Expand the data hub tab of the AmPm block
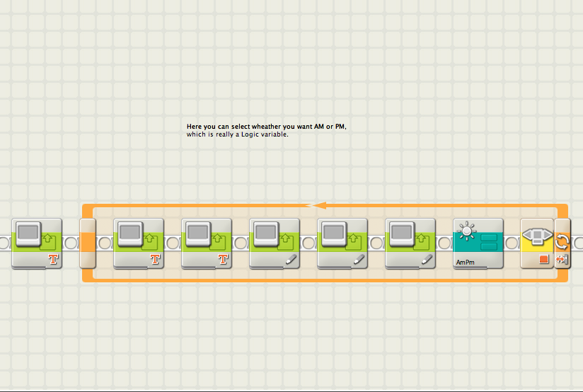Image resolution: width=583 pixels, height=392 pixels. pyautogui.click(x=471, y=267)
